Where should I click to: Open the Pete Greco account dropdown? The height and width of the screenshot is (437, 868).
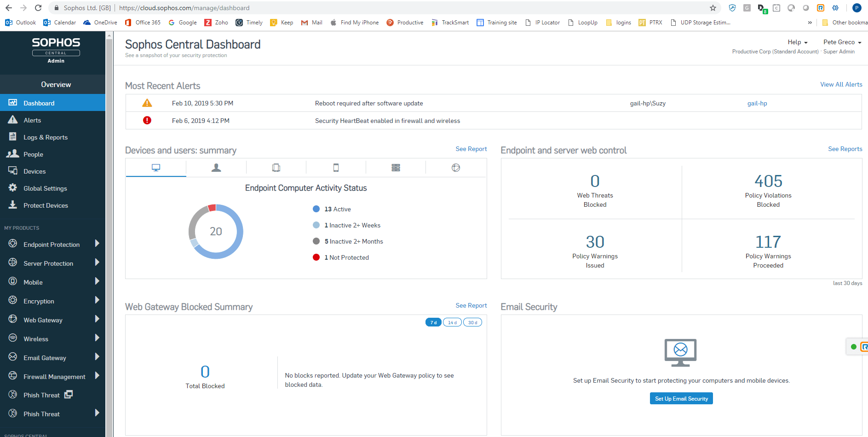(842, 42)
